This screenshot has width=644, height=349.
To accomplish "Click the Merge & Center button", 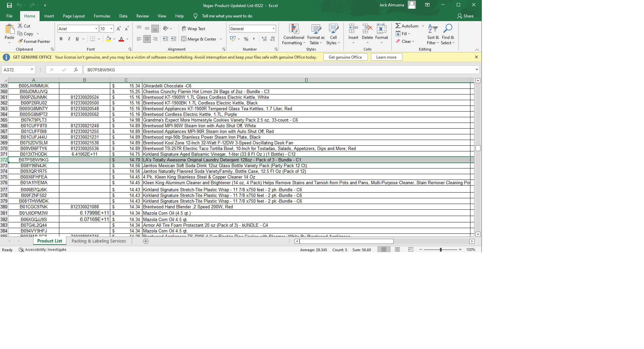I will [x=199, y=39].
